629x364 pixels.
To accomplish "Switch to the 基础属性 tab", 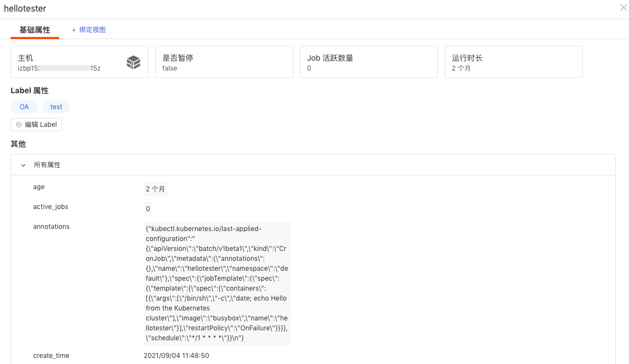I will 35,30.
